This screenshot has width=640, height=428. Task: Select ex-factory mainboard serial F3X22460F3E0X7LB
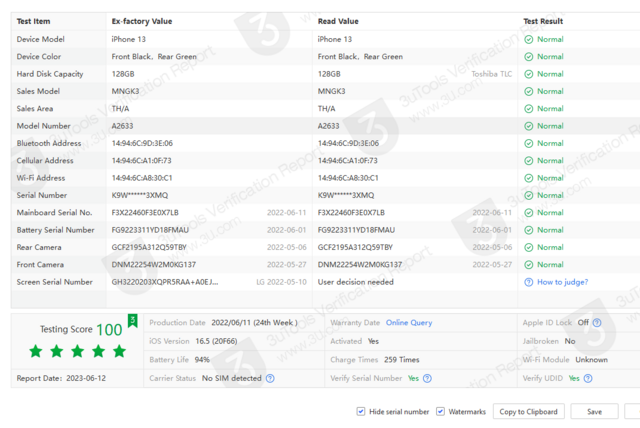click(145, 213)
